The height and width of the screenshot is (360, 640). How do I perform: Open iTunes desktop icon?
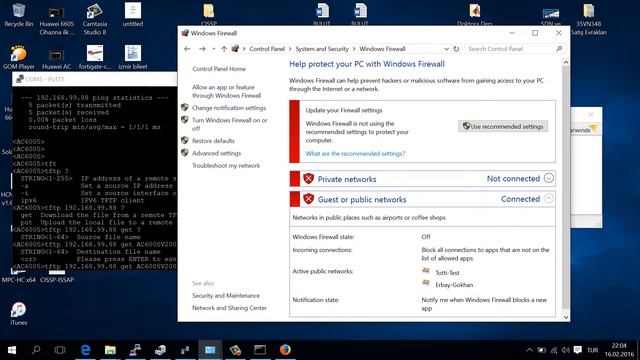(18, 313)
